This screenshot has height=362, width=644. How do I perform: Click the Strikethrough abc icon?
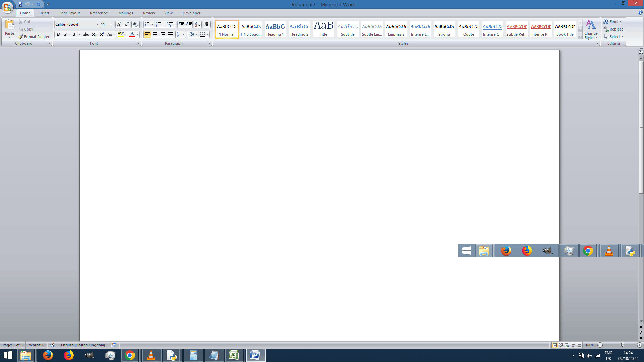tap(86, 34)
